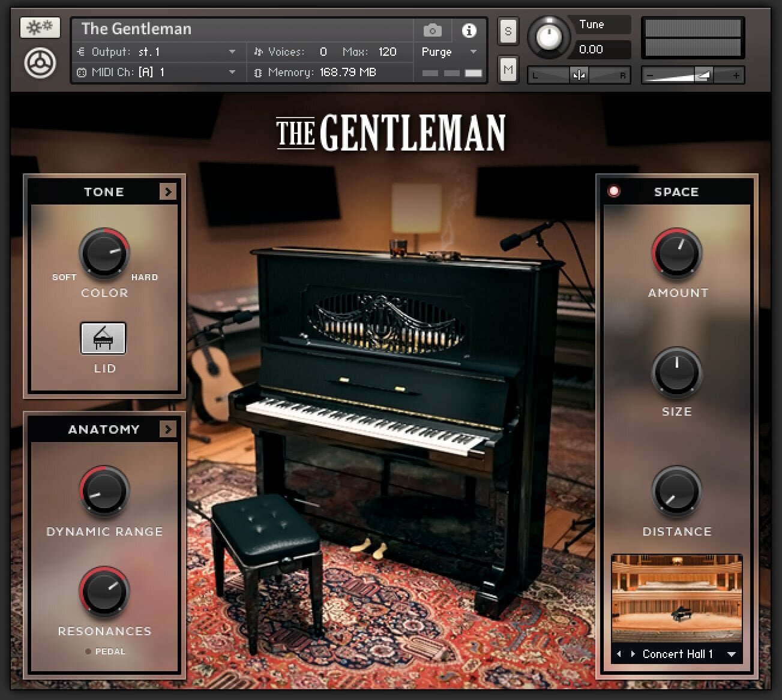
Task: Open the MIDI channel selection menu
Action: pos(233,72)
